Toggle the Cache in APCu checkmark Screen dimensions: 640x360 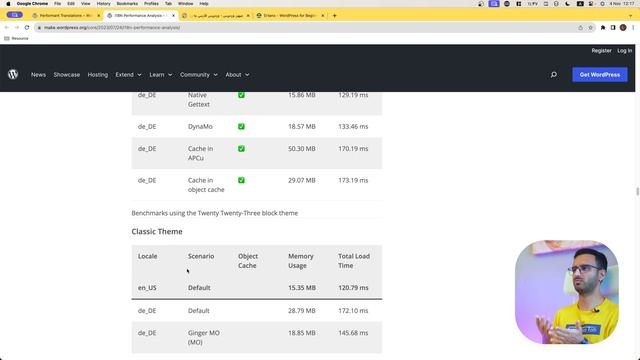[241, 149]
